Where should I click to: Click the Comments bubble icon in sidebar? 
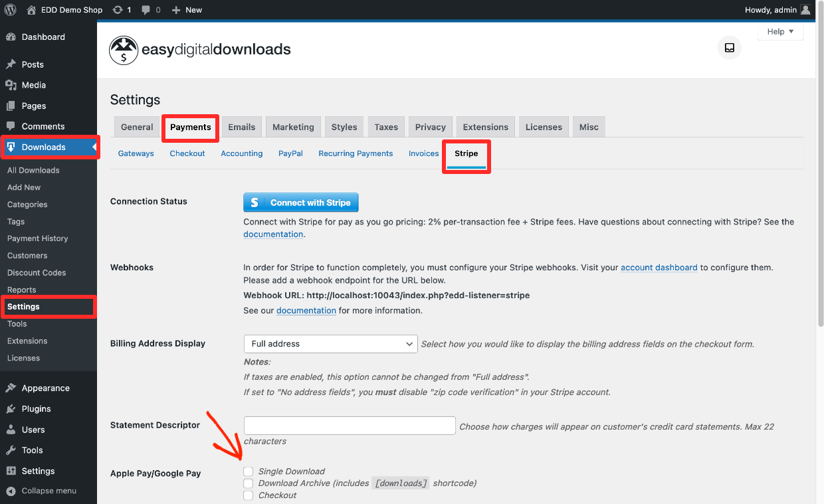[x=11, y=126]
